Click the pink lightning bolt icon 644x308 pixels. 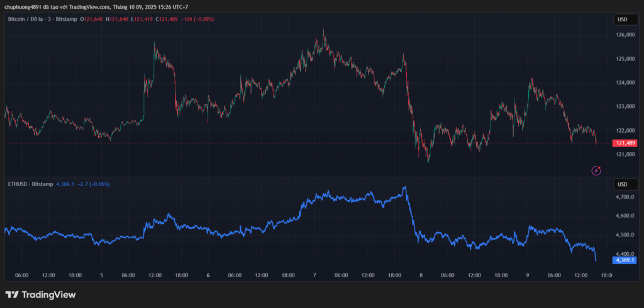click(596, 170)
